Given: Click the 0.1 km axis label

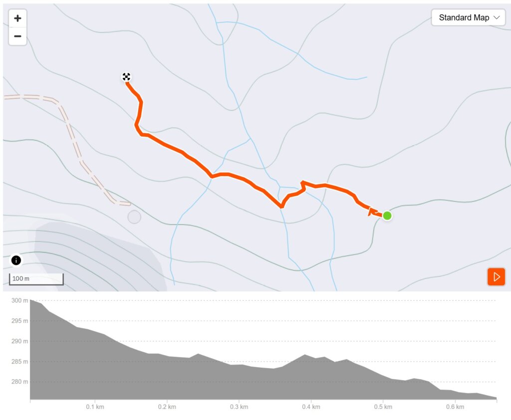Looking at the screenshot, I should pos(94,408).
